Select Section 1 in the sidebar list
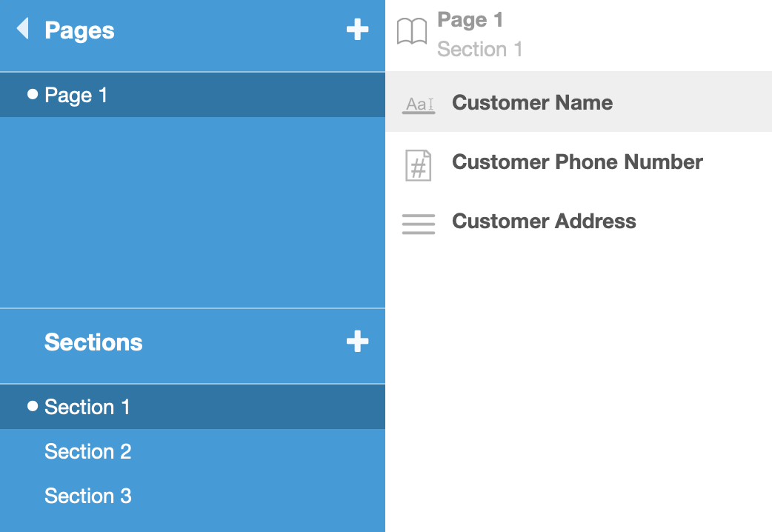772x532 pixels. (87, 407)
